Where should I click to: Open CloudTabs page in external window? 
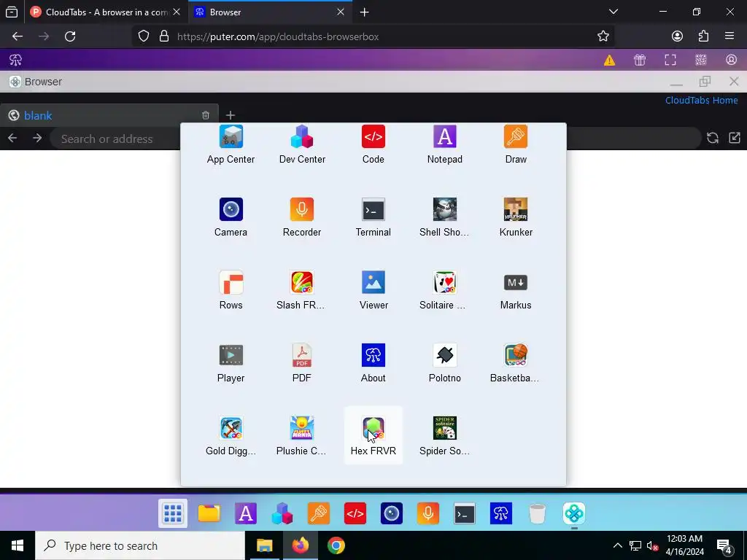pyautogui.click(x=735, y=138)
